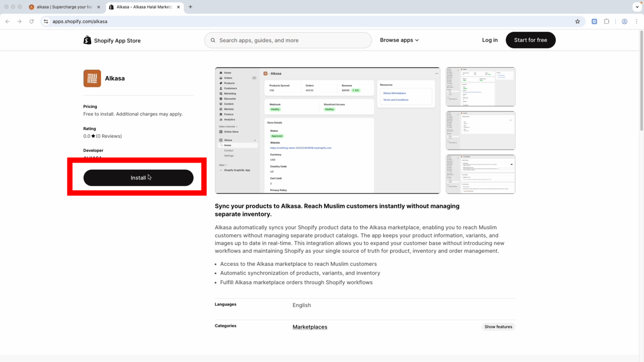Open a new browser tab
Screen dimensions: 644x362
(190, 7)
